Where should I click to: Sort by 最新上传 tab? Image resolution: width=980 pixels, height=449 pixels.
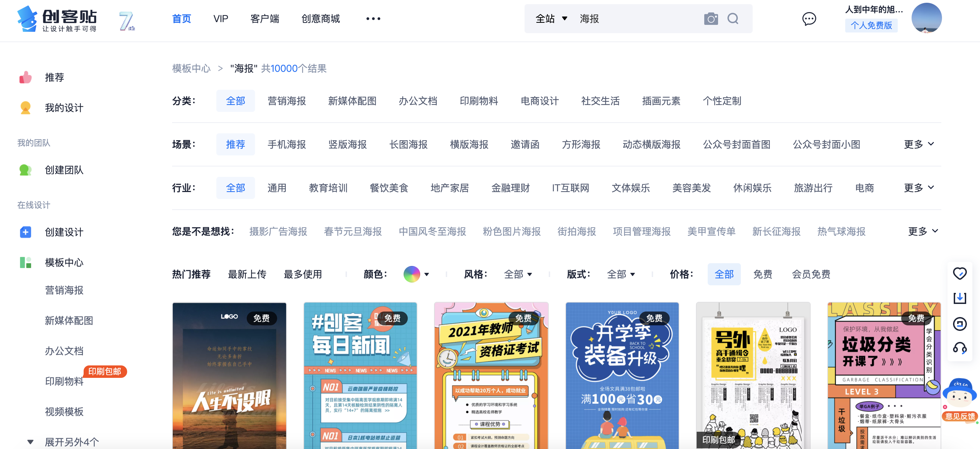(247, 274)
